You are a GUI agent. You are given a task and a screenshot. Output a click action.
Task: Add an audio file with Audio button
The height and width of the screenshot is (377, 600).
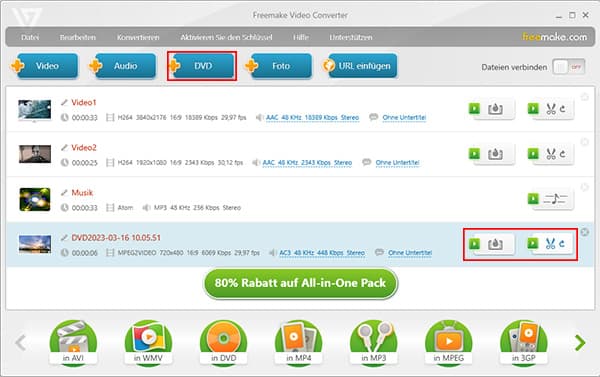point(123,66)
